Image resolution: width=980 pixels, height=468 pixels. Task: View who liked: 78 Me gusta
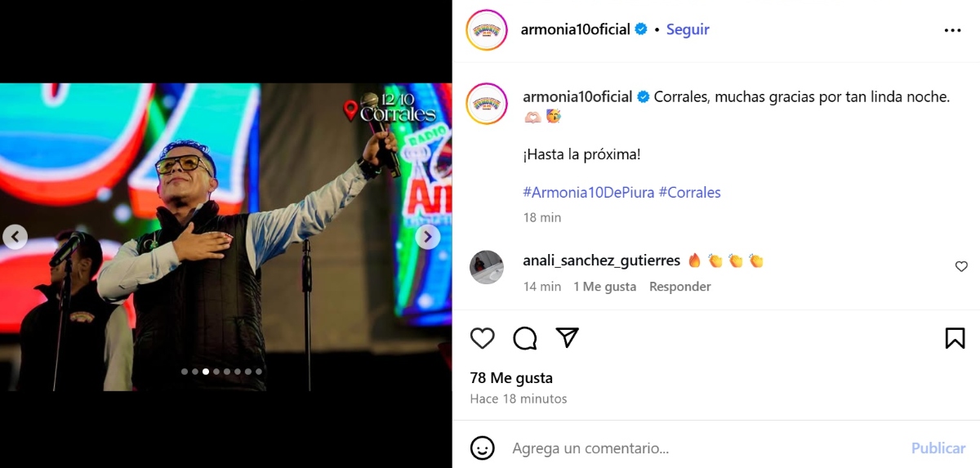coord(511,378)
